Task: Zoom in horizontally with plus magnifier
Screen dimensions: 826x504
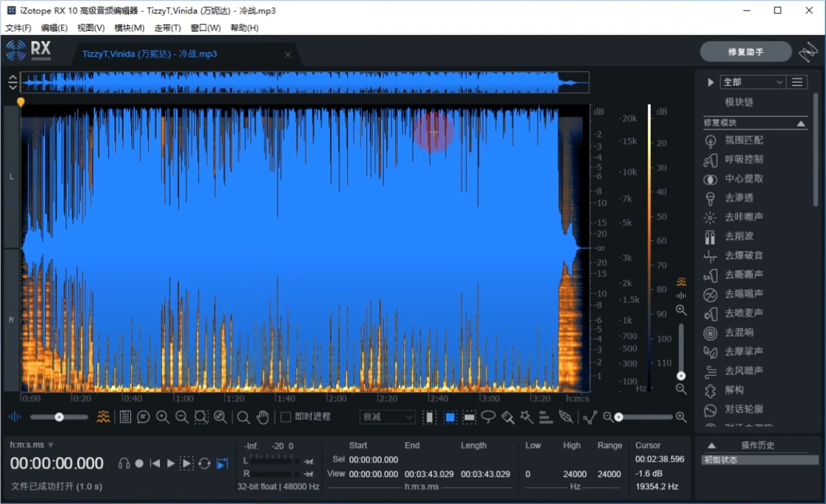Action: point(681,417)
